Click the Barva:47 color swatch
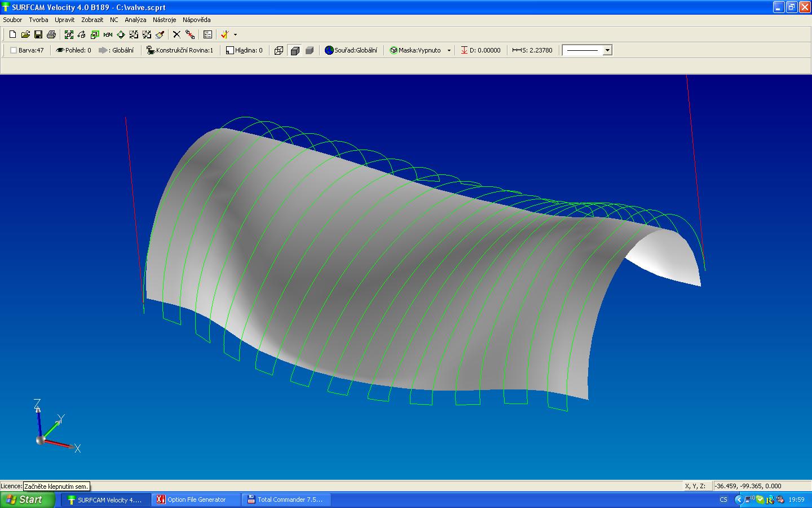812x508 pixels. pos(14,50)
